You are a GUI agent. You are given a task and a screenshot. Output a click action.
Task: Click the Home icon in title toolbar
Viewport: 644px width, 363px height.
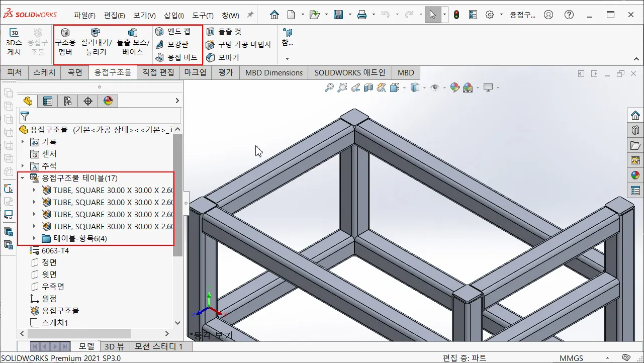(274, 15)
